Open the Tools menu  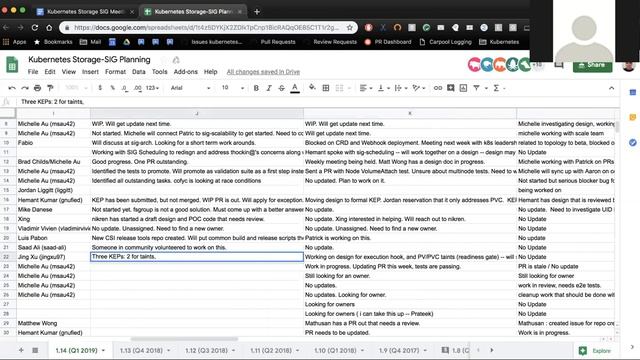(160, 71)
